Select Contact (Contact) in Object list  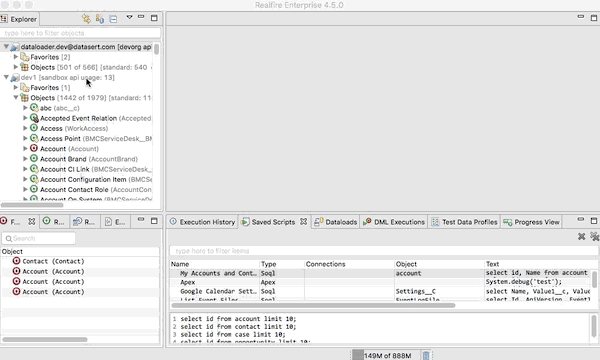(x=53, y=261)
